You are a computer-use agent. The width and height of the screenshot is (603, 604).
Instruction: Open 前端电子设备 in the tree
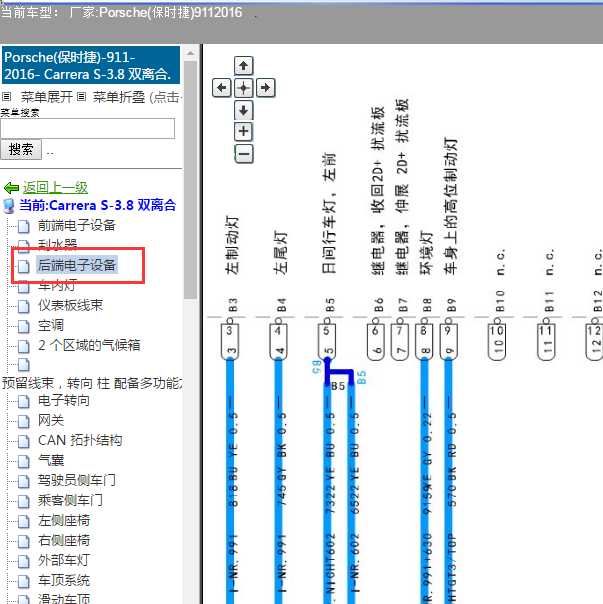coord(77,225)
